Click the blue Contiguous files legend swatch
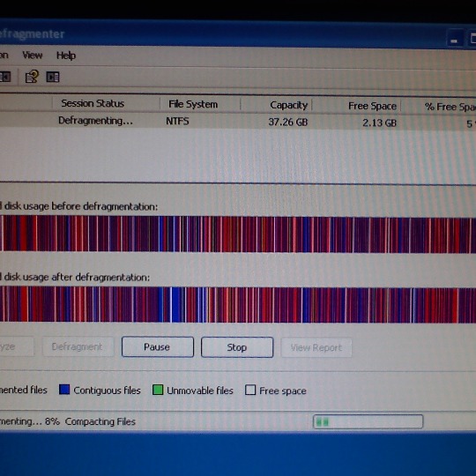This screenshot has width=476, height=476. pyautogui.click(x=64, y=390)
